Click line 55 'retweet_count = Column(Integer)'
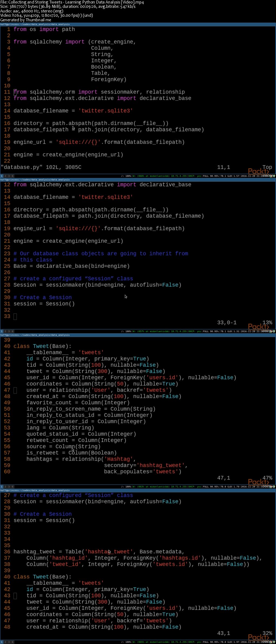276x644 pixels. pyautogui.click(x=76, y=440)
